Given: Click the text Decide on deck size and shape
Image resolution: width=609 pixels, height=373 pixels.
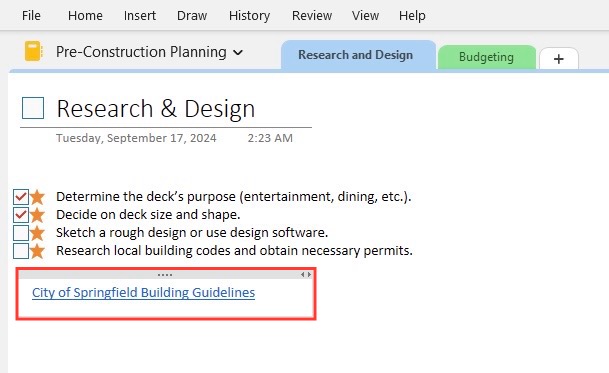Looking at the screenshot, I should pyautogui.click(x=148, y=214).
